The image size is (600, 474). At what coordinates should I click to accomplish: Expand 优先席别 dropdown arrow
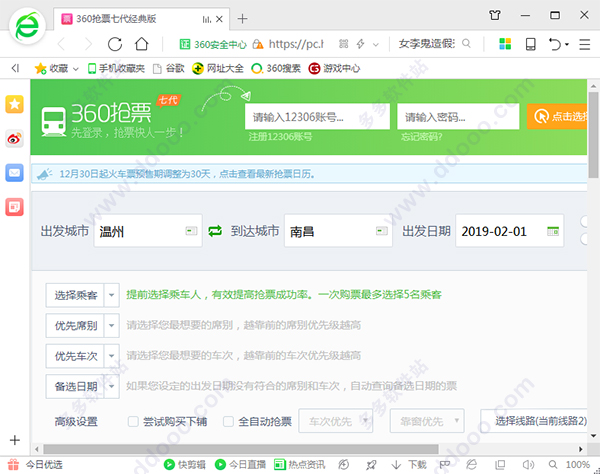[x=111, y=326]
